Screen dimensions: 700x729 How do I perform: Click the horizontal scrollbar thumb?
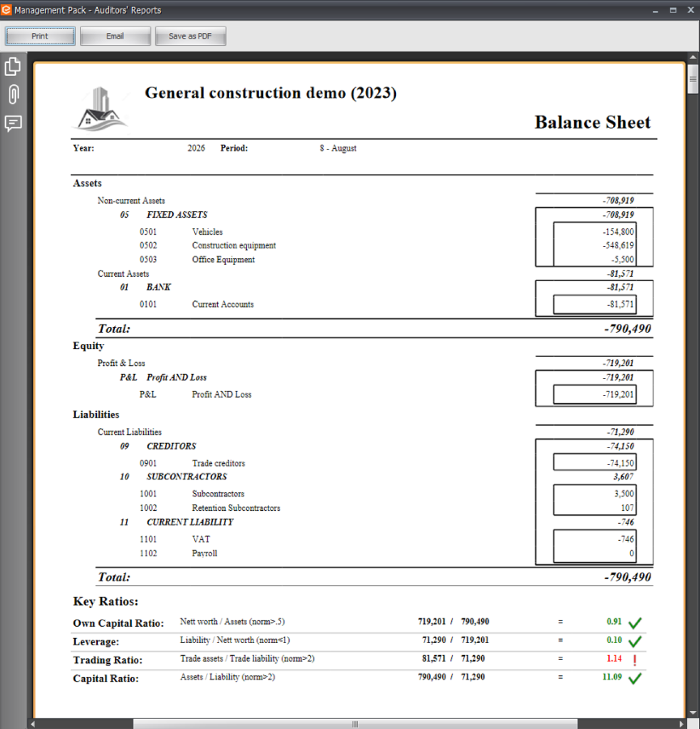pos(355,724)
